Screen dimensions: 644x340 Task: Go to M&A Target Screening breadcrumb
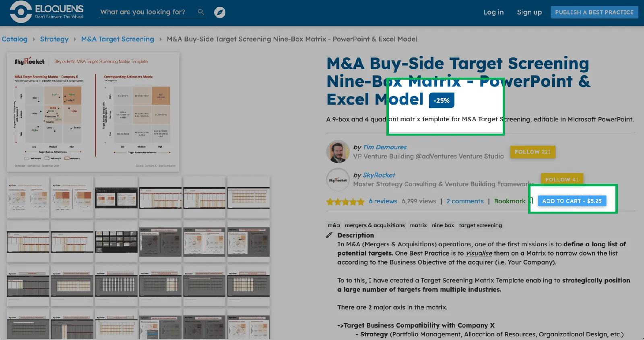118,39
